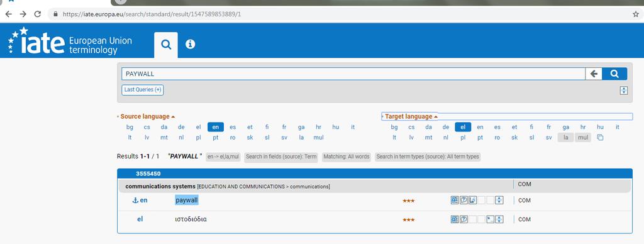Image resolution: width=644 pixels, height=244 pixels.
Task: Click reliability stars of the en term
Action: (x=408, y=201)
